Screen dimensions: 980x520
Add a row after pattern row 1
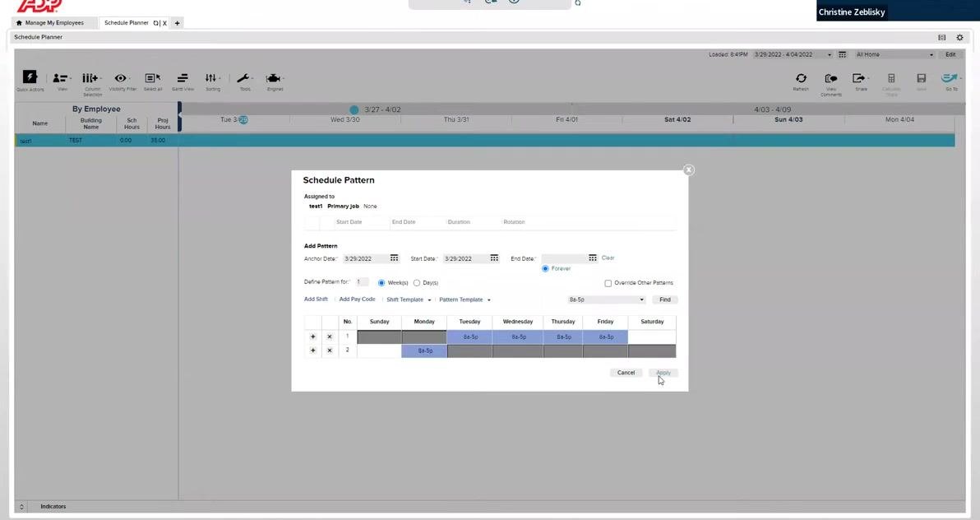click(313, 337)
